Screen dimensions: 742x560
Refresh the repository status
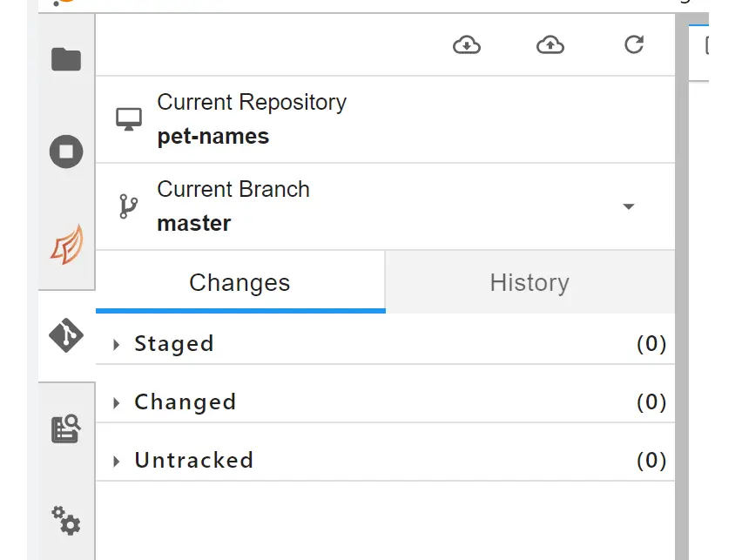point(634,45)
